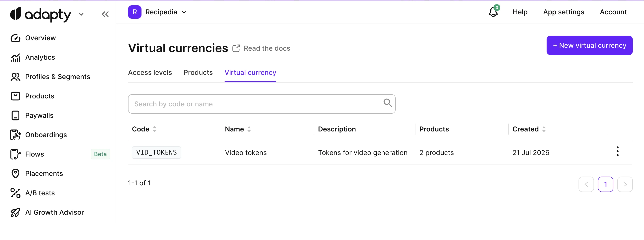Click the 1-1 of 1 count
This screenshot has height=240, width=644.
coord(140,183)
